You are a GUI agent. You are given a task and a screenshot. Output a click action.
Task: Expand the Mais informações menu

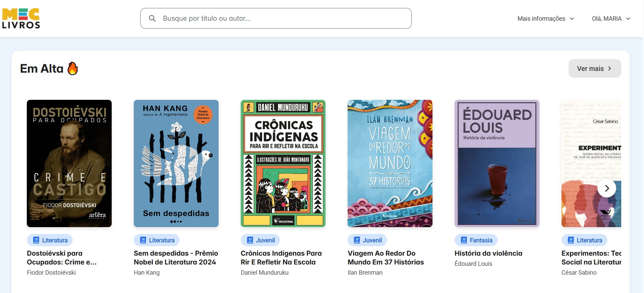546,19
